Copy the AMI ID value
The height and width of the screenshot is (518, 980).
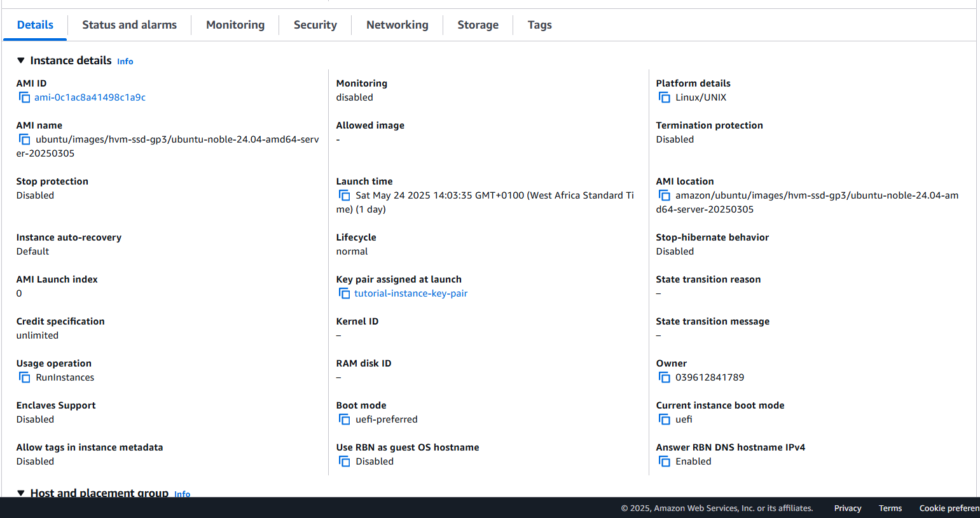24,97
